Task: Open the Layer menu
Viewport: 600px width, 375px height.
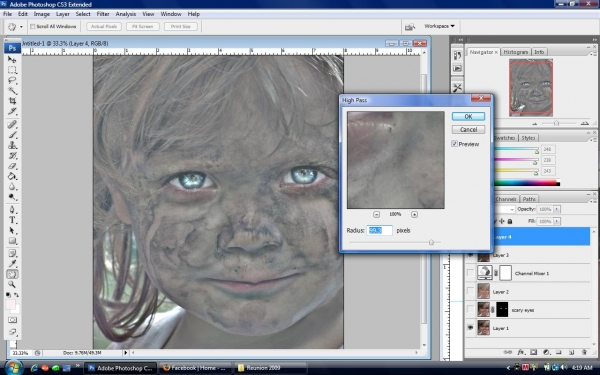Action: 63,14
